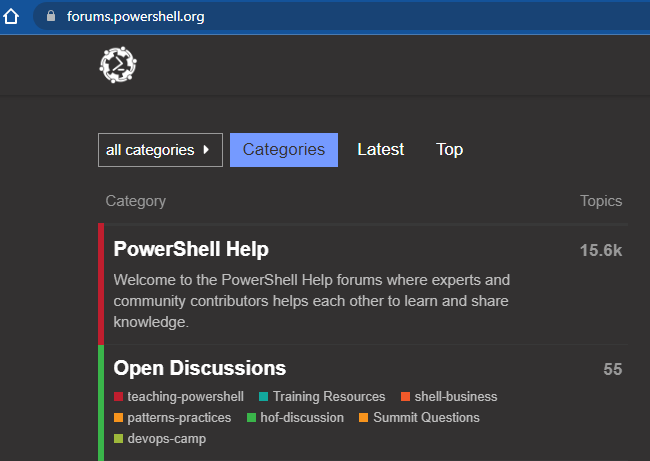Viewport: 650px width, 461px height.
Task: Switch to the Latest tab
Action: point(381,150)
